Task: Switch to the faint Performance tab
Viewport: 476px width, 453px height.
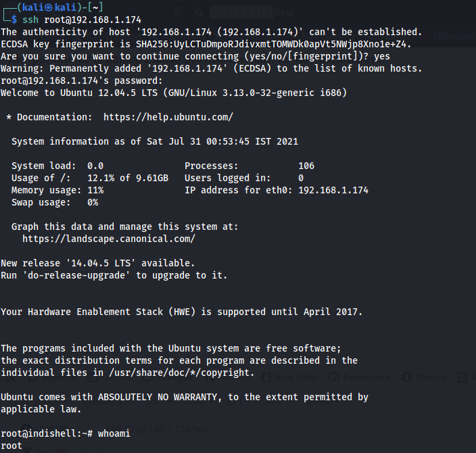Action: (x=366, y=377)
